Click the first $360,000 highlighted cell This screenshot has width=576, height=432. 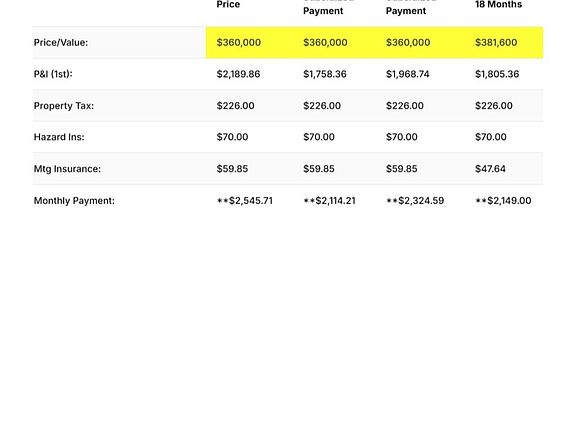238,43
